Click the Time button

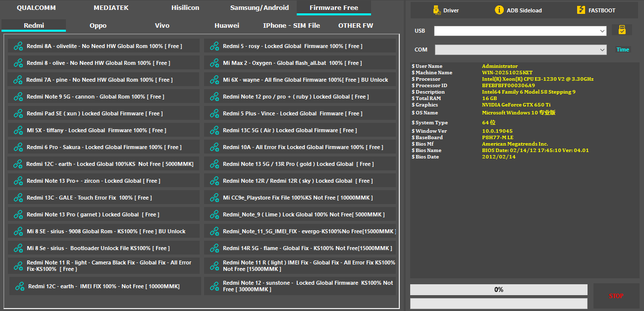(623, 50)
